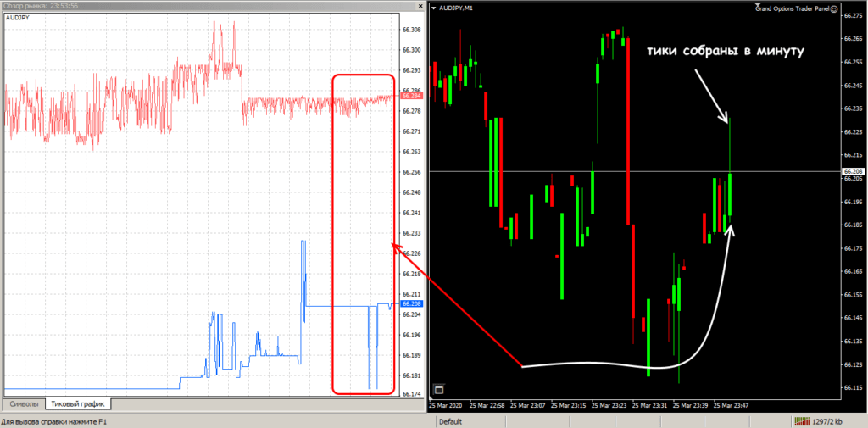This screenshot has height=428, width=868.
Task: Click the 25 Mar 2020 date axis label
Action: (446, 405)
